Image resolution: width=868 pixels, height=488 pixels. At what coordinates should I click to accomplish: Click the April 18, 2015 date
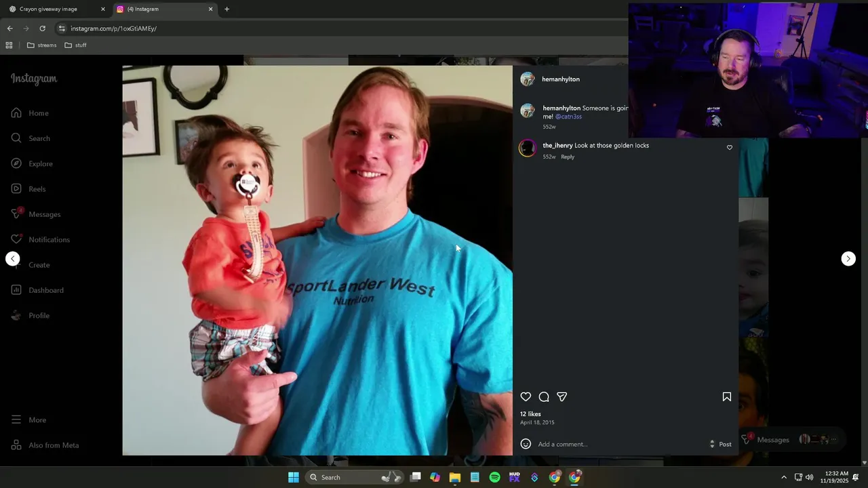point(537,422)
